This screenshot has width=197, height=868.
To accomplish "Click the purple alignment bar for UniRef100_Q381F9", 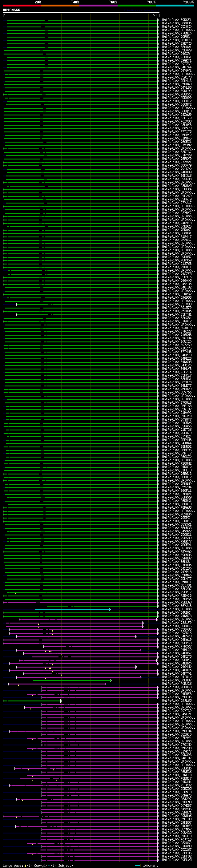I will tap(75, 623).
